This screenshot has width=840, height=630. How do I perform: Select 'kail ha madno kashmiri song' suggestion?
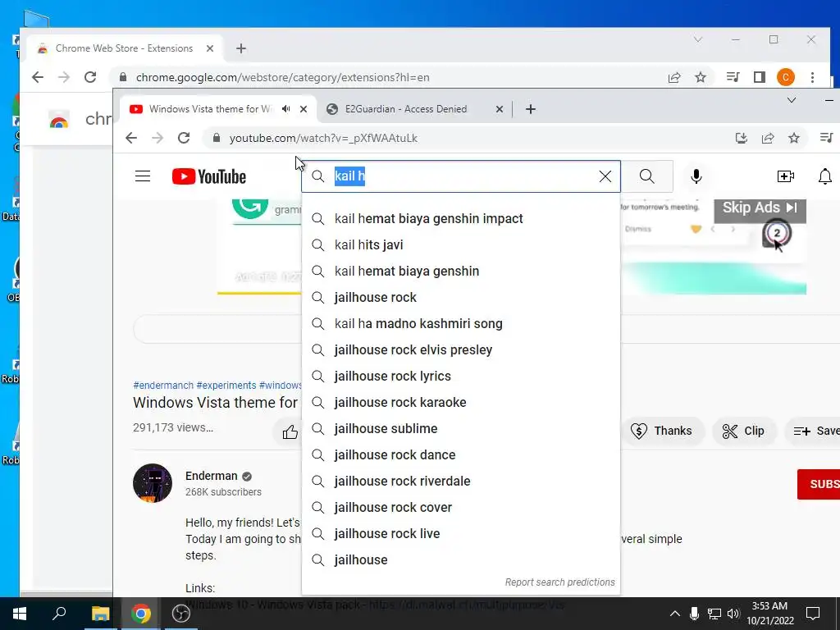click(x=461, y=323)
